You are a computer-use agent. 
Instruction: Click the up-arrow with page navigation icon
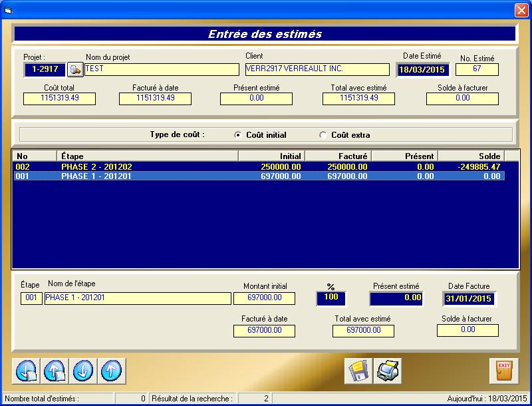tap(55, 371)
